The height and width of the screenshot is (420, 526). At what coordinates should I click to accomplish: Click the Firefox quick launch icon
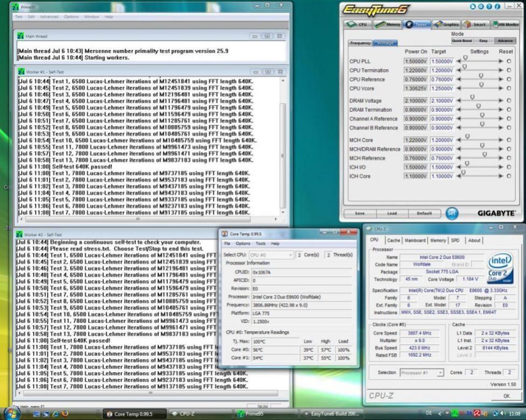click(65, 414)
